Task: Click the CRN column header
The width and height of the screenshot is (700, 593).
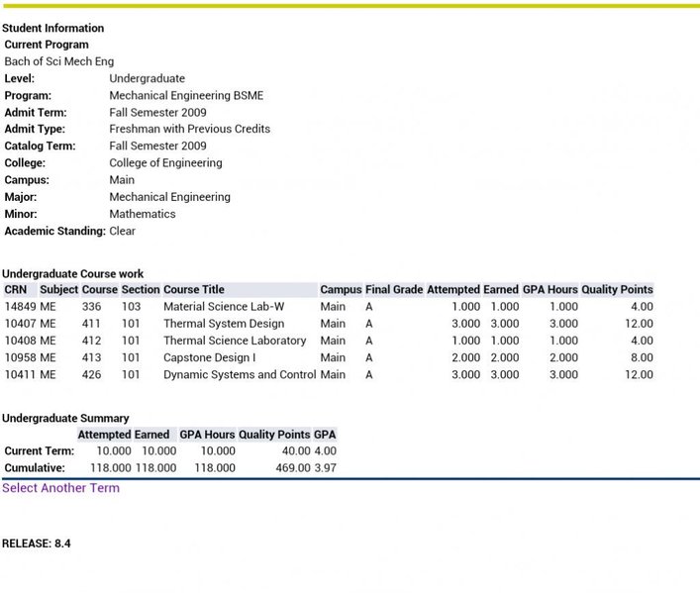Action: point(16,289)
